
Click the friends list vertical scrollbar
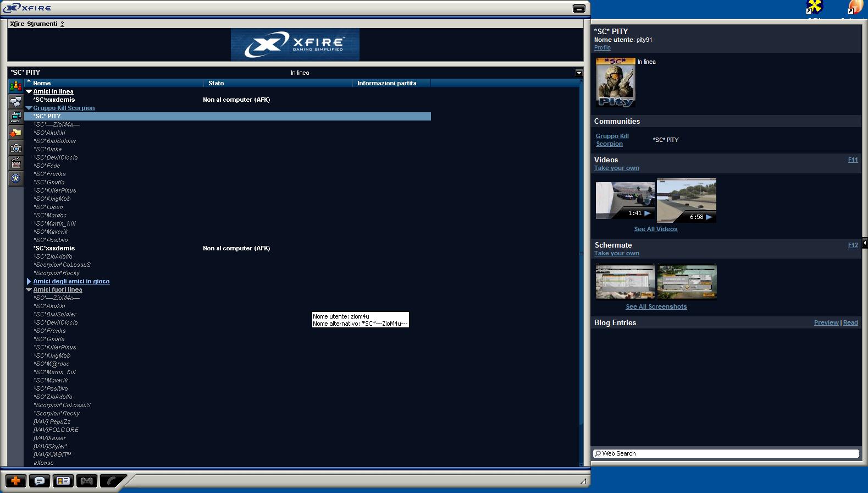pyautogui.click(x=581, y=273)
